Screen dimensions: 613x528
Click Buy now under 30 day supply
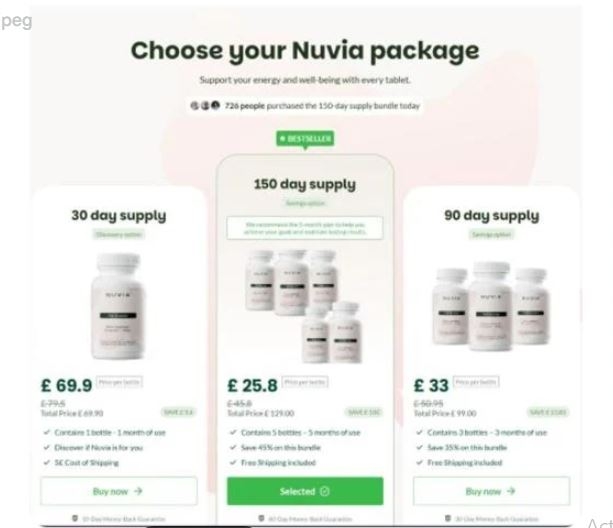119,491
